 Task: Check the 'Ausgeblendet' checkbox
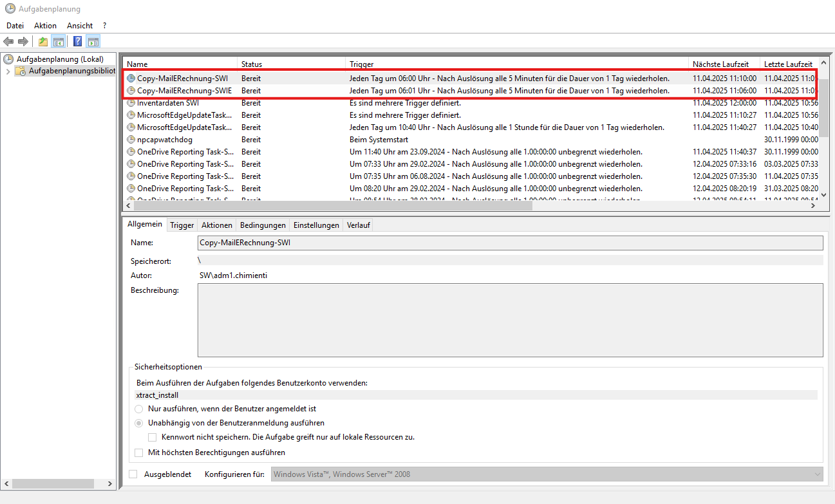[133, 474]
